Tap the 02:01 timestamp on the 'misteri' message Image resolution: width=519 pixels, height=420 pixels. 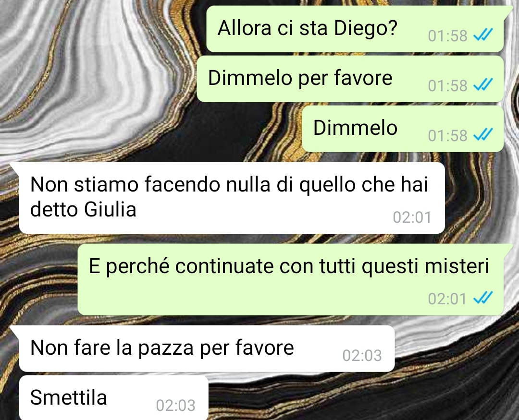(x=447, y=299)
